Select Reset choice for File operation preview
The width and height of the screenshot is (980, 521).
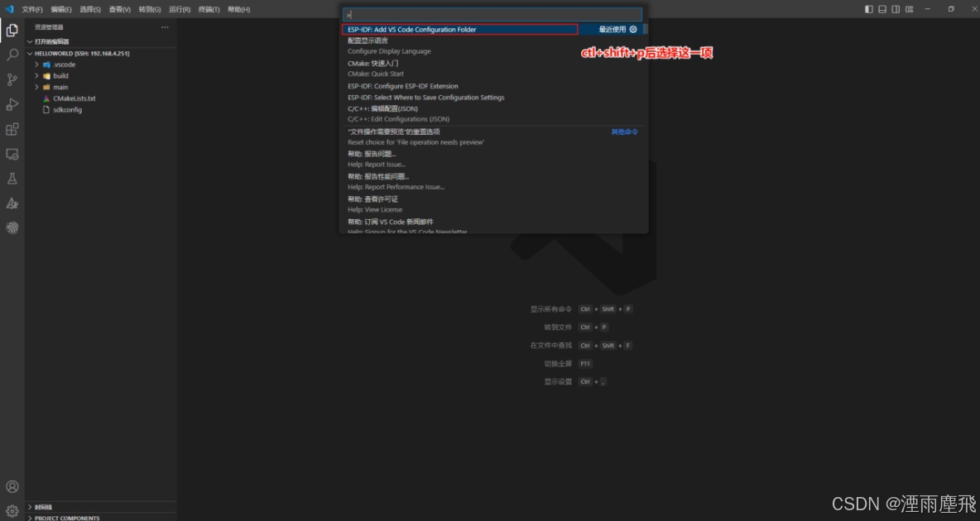[x=493, y=136]
